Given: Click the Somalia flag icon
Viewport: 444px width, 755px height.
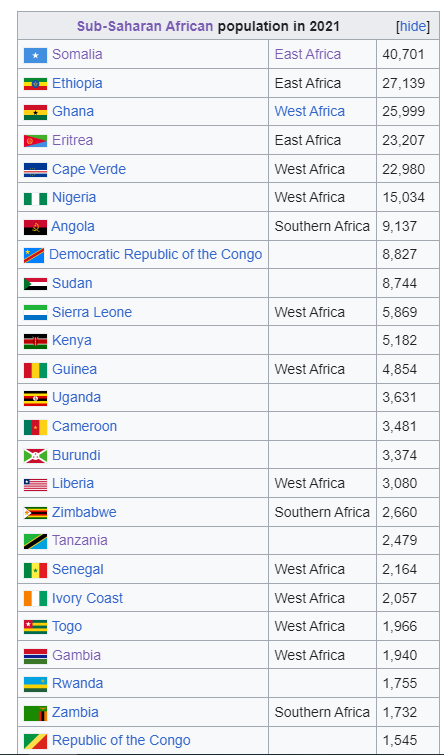Looking at the screenshot, I should 36,55.
